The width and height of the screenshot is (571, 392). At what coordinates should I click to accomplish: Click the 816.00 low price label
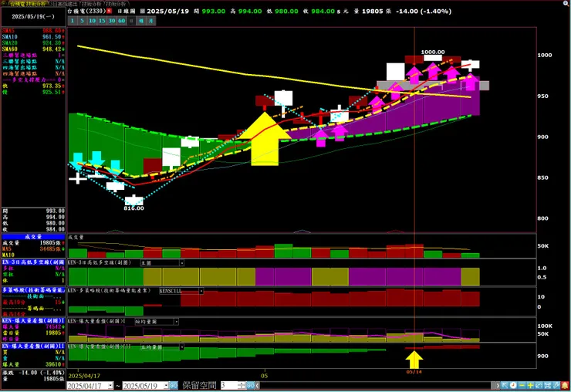pyautogui.click(x=133, y=208)
